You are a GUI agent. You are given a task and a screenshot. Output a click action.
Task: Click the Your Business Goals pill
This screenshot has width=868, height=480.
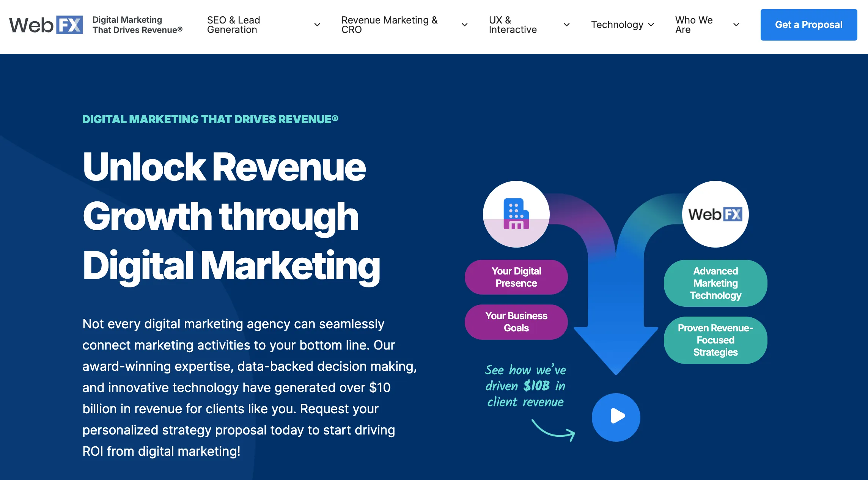point(516,322)
